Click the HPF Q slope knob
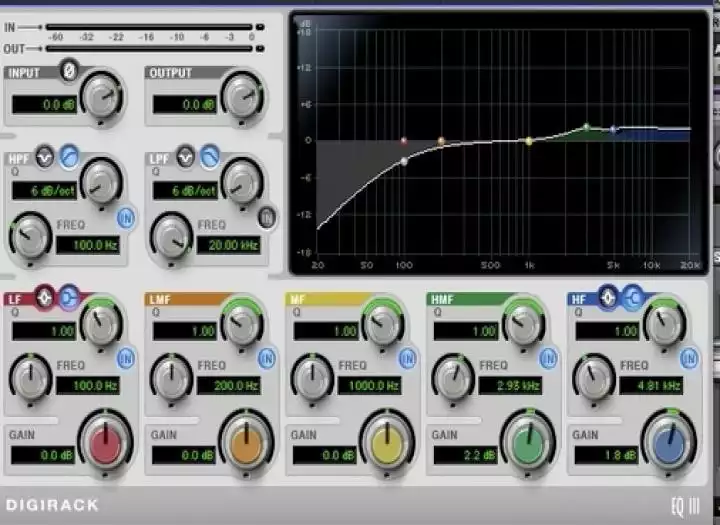Viewport: 720px width, 525px height. coord(101,182)
